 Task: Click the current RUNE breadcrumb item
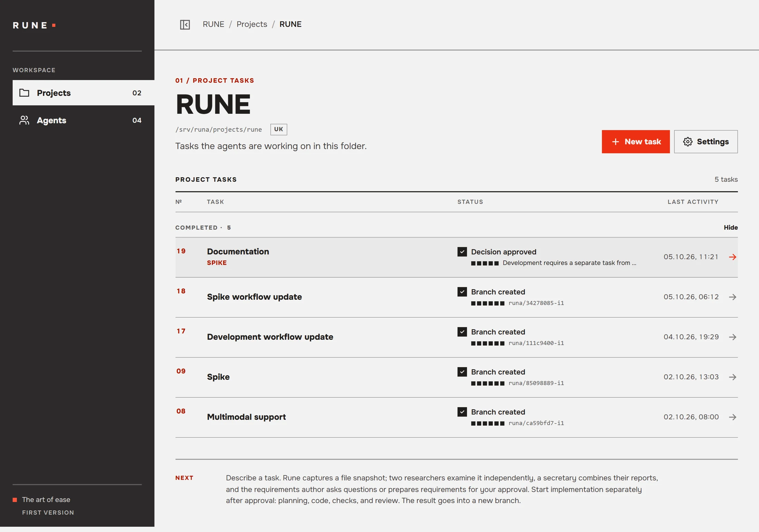point(290,24)
